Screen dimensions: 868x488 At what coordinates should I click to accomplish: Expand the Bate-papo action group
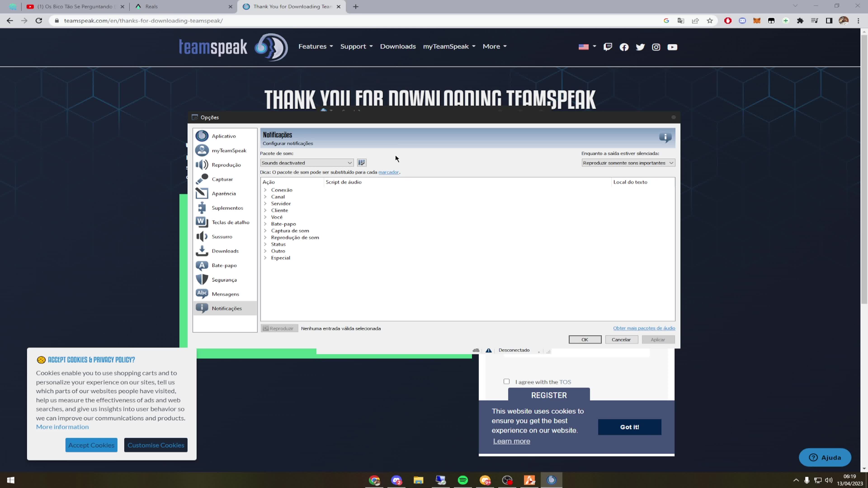pos(265,224)
